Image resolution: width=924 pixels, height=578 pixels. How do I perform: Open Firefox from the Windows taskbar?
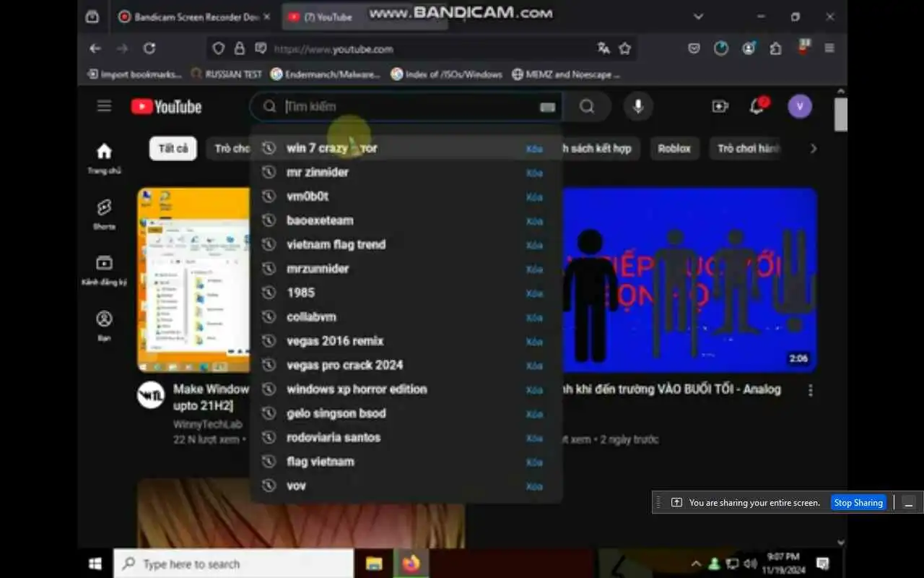coord(411,564)
